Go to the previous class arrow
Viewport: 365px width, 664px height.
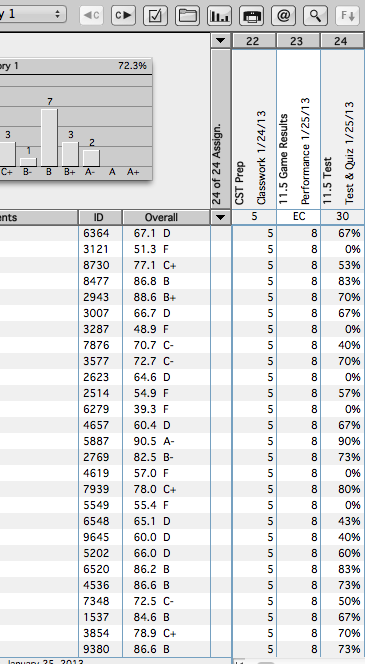click(91, 16)
